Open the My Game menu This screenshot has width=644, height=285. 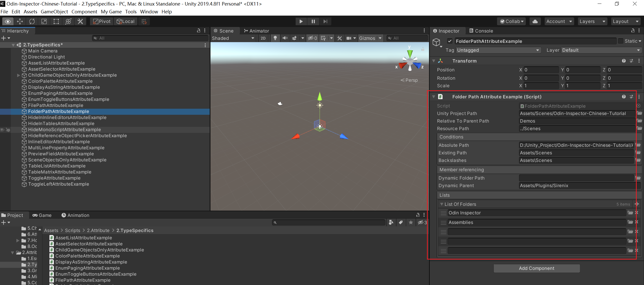point(111,12)
